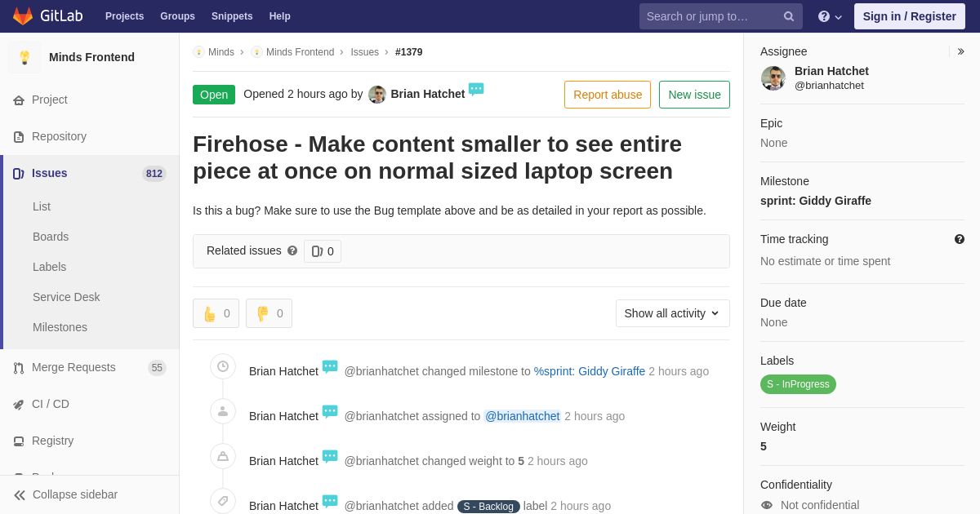Open the %sprint: Giddy Giraffe milestone link
Screen dimensions: 980x514
(590, 371)
